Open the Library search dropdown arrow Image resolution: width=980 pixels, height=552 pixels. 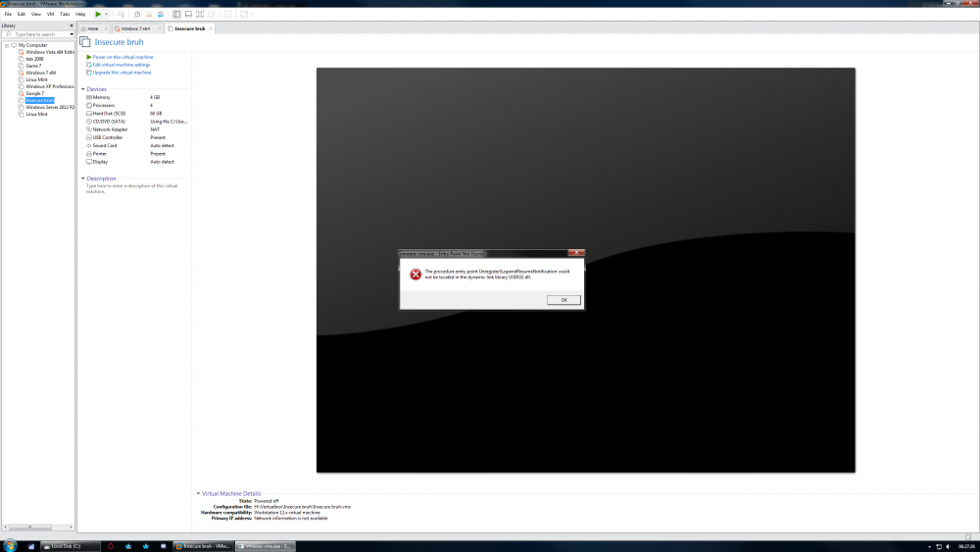point(72,34)
